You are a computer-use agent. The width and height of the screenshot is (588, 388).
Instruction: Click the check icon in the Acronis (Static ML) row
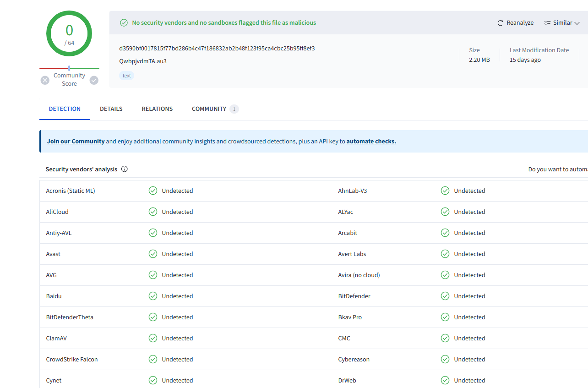(x=153, y=191)
